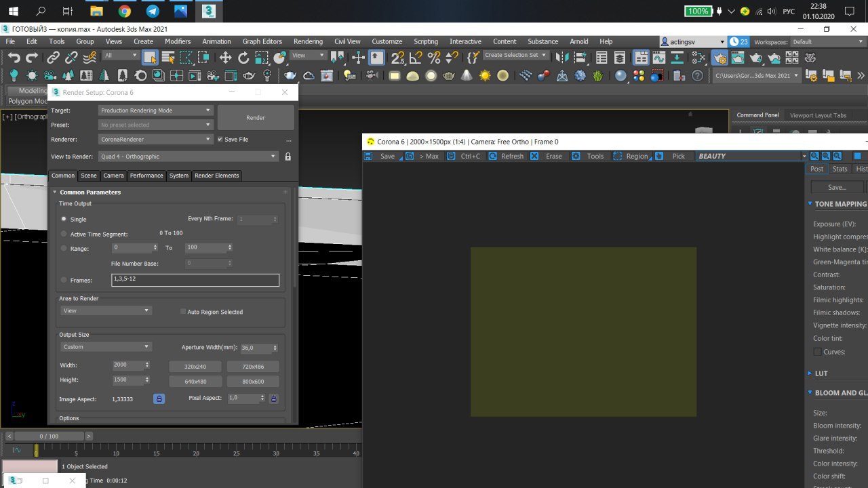Viewport: 868px width, 488px height.
Task: Open Telegram from the Windows taskbar
Action: click(153, 11)
